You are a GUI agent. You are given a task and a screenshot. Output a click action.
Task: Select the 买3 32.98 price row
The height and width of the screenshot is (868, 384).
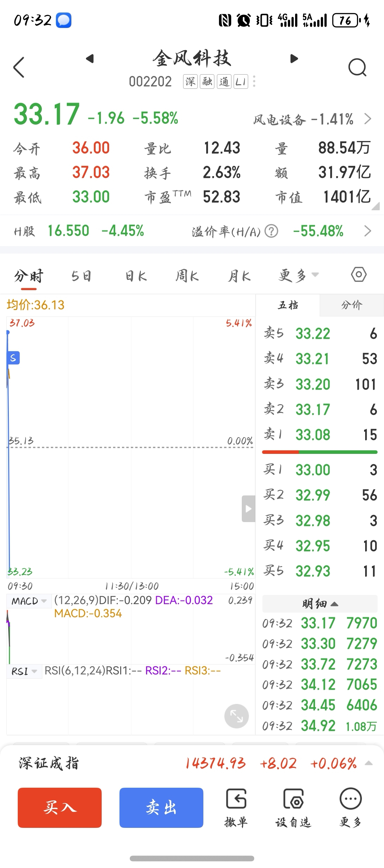coord(320,521)
